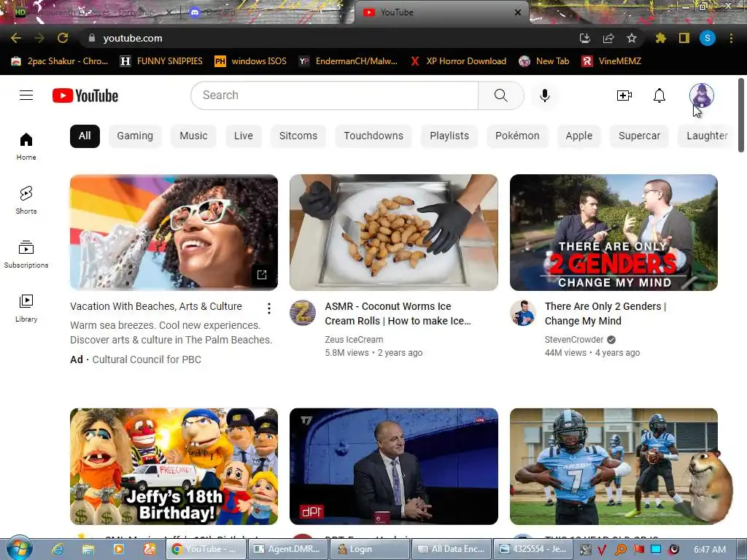747x560 pixels.
Task: Click the StevenCrowder channel avatar
Action: 522,313
